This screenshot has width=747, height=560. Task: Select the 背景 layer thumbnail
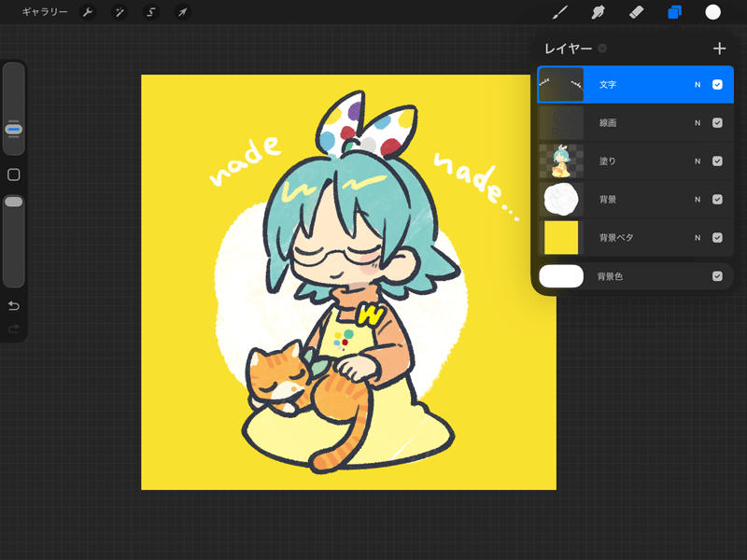click(x=561, y=199)
